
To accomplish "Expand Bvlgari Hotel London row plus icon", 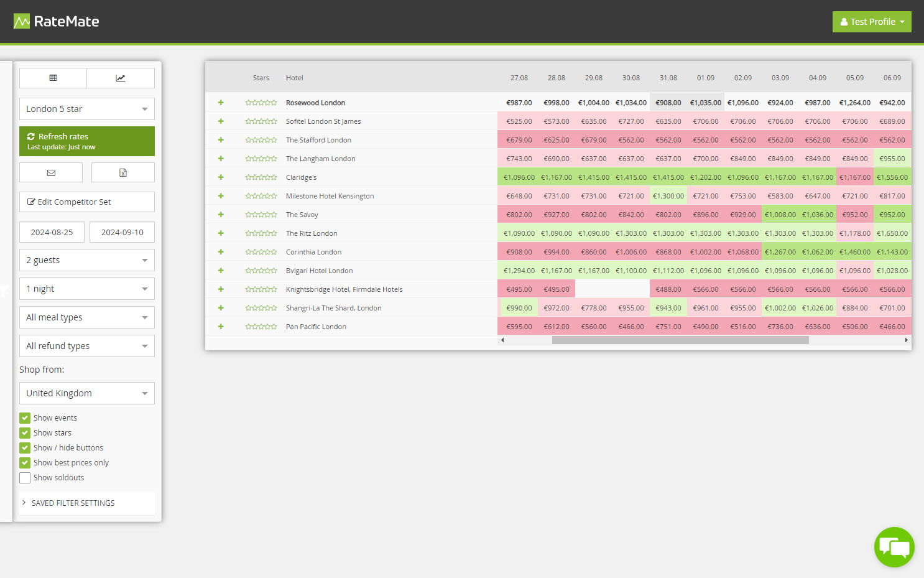I will click(x=221, y=271).
